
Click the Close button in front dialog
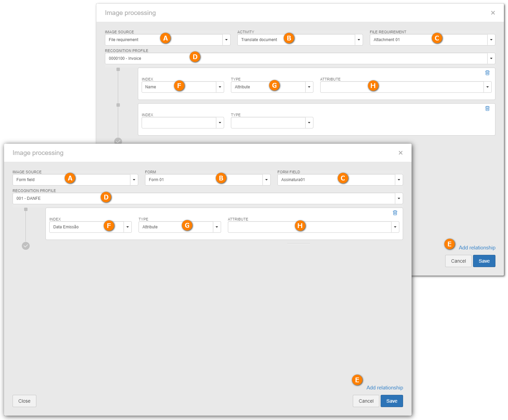(24, 401)
